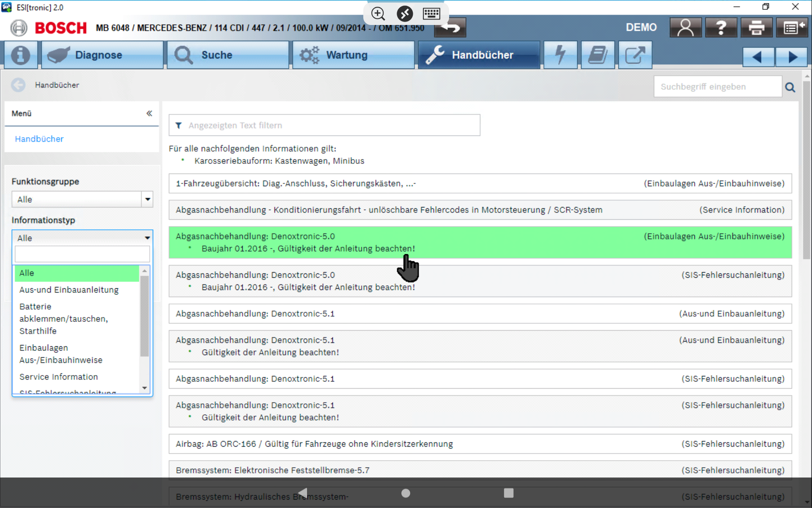
Task: Click the search magnifier icon button
Action: tap(790, 87)
